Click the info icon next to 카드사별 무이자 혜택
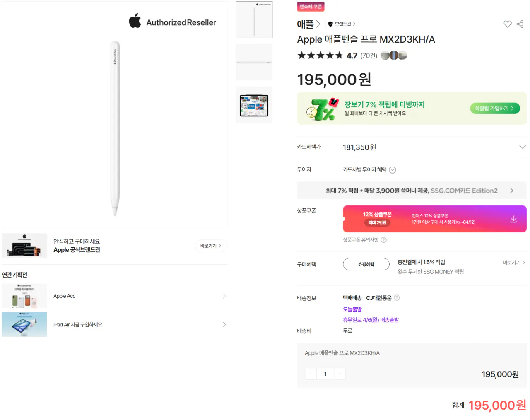 [393, 169]
